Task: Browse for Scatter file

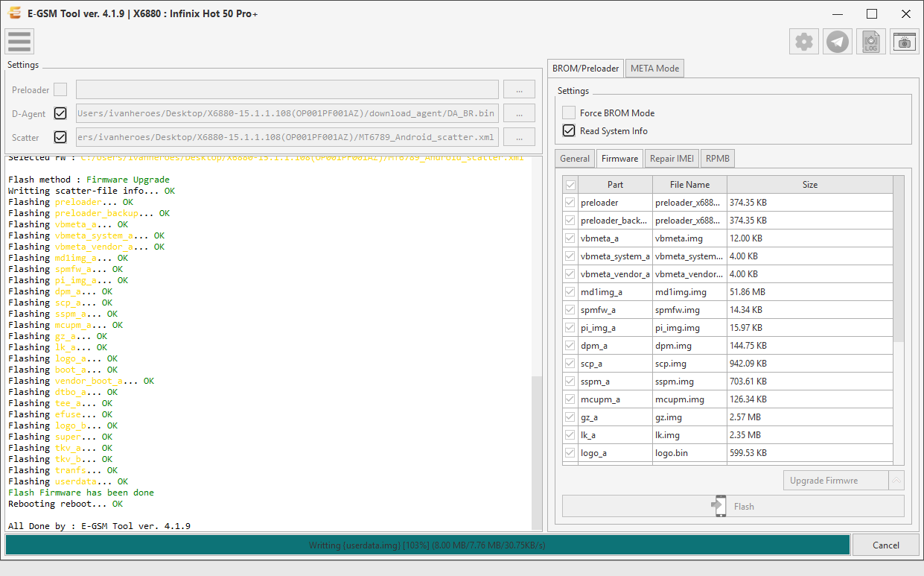Action: (519, 137)
